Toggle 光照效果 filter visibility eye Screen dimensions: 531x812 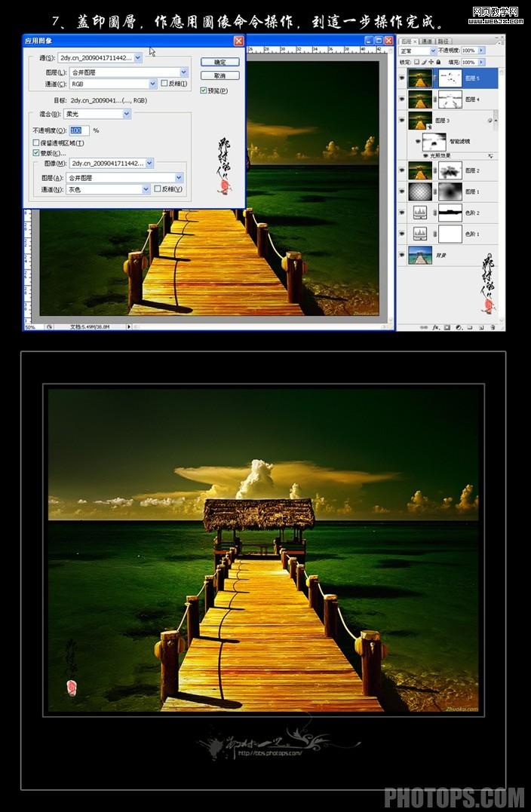(426, 155)
